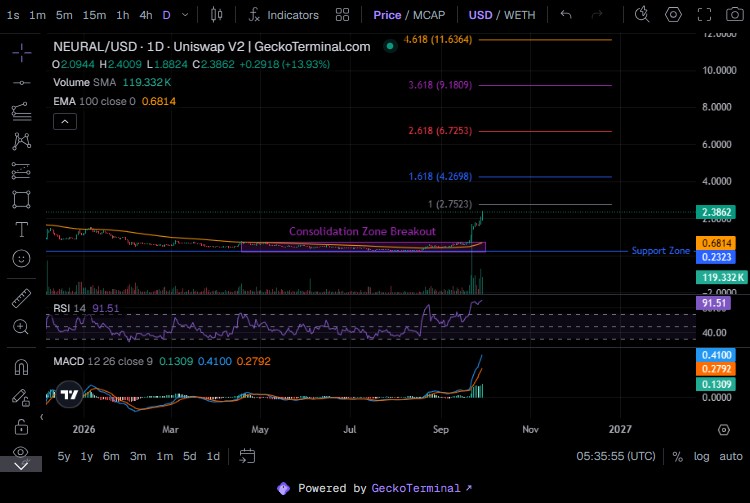Screen dimensions: 750x503
Task: Switch to the 4h timeframe
Action: pos(146,15)
